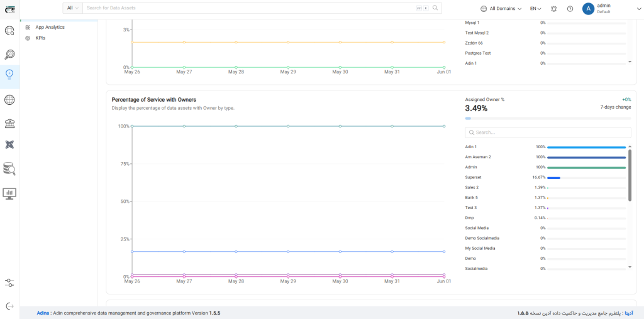Click the database search sidebar icon
This screenshot has width=644, height=319.
9,168
